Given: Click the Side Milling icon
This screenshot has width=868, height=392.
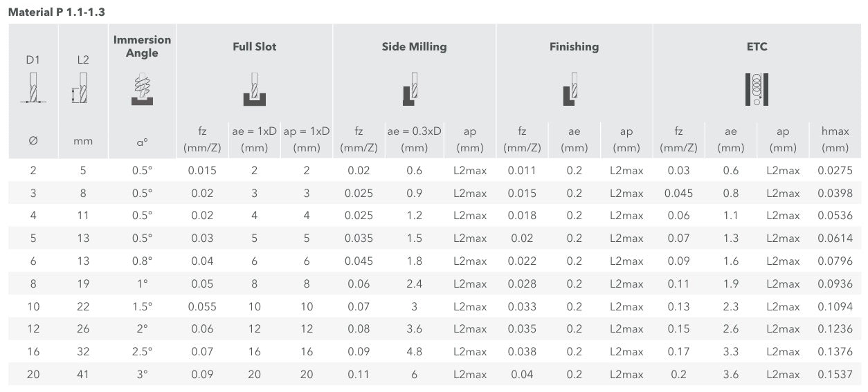Looking at the screenshot, I should (410, 89).
